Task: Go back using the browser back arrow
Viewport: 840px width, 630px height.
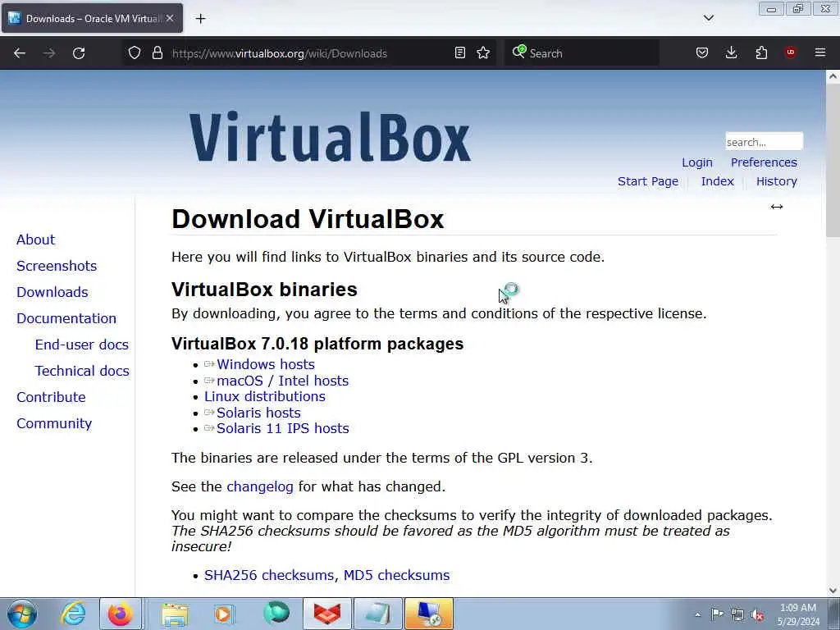Action: [20, 53]
